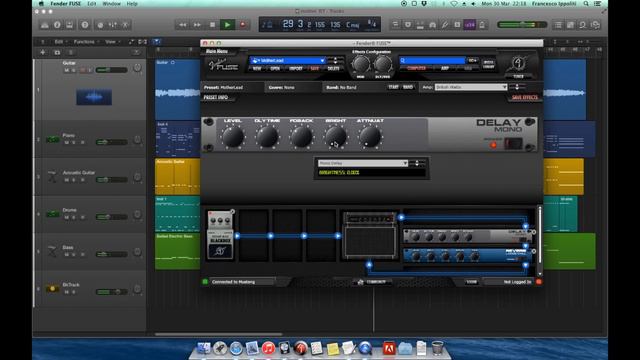Screen dimensions: 640x360
Task: Click the OPEN preset button
Action: pos(275,69)
